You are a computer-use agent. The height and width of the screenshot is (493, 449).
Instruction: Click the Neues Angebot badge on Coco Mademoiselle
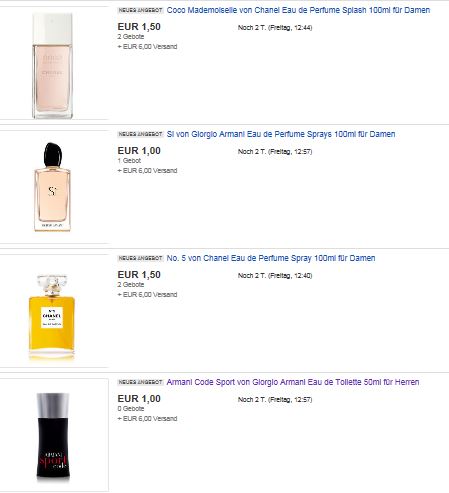pos(140,10)
